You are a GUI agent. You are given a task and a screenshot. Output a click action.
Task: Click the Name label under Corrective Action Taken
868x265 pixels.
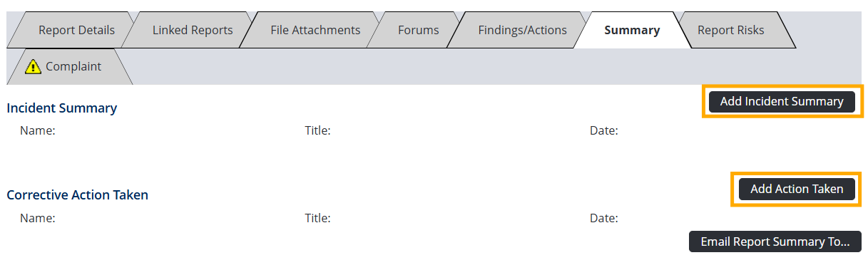pos(38,218)
